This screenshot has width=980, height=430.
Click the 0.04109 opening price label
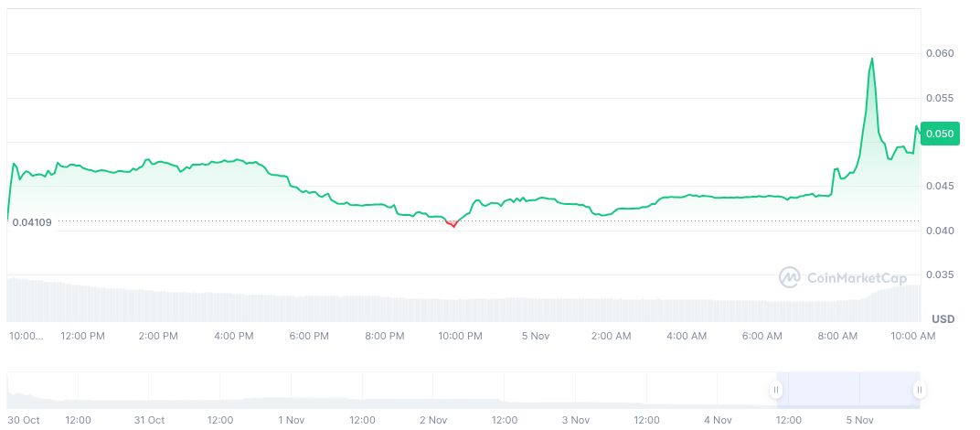[32, 222]
